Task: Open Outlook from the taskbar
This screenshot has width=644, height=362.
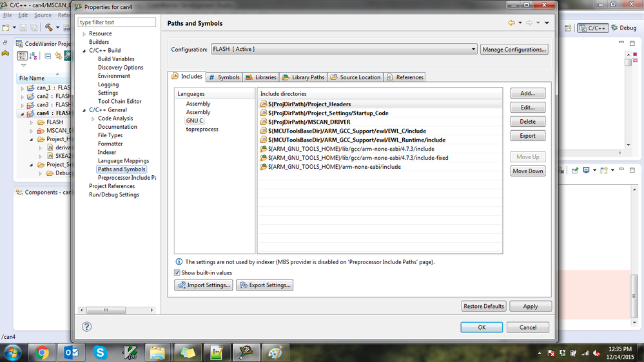Action: click(71, 352)
